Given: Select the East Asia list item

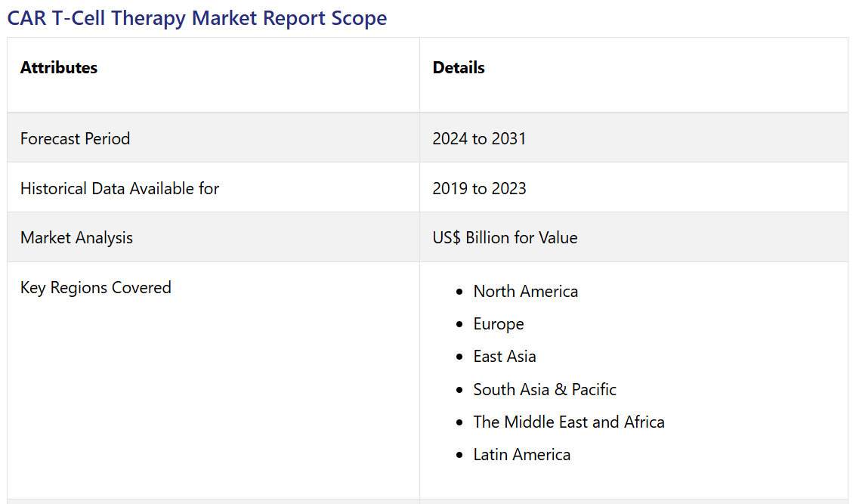Looking at the screenshot, I should click(x=505, y=356).
